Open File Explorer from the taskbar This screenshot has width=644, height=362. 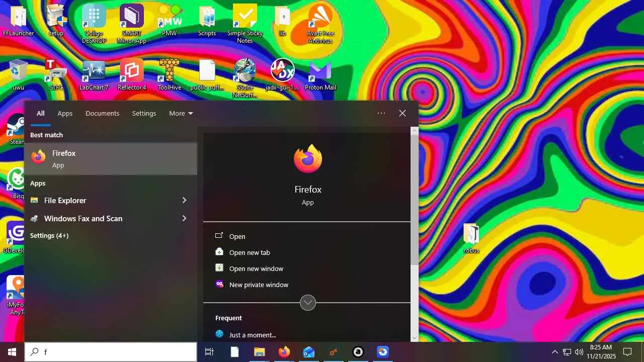coord(260,352)
